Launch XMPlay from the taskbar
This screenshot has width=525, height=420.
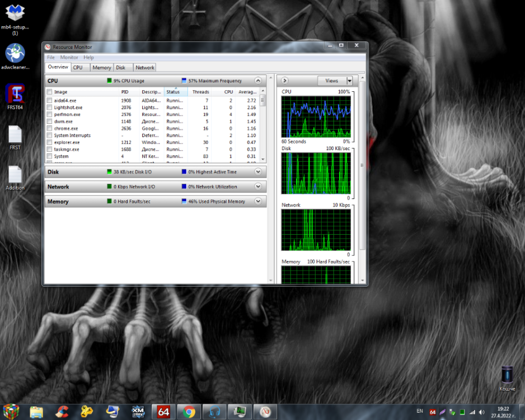click(138, 412)
